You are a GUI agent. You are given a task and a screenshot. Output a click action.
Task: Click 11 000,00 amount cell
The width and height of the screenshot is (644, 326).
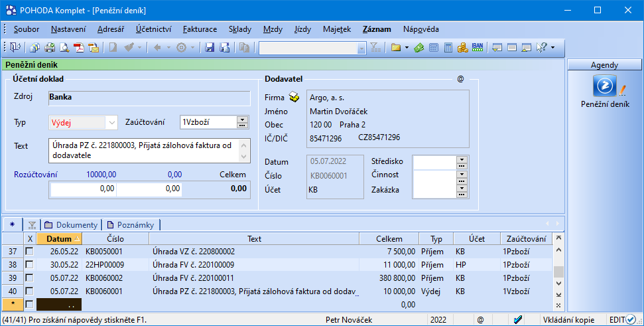tap(389, 265)
